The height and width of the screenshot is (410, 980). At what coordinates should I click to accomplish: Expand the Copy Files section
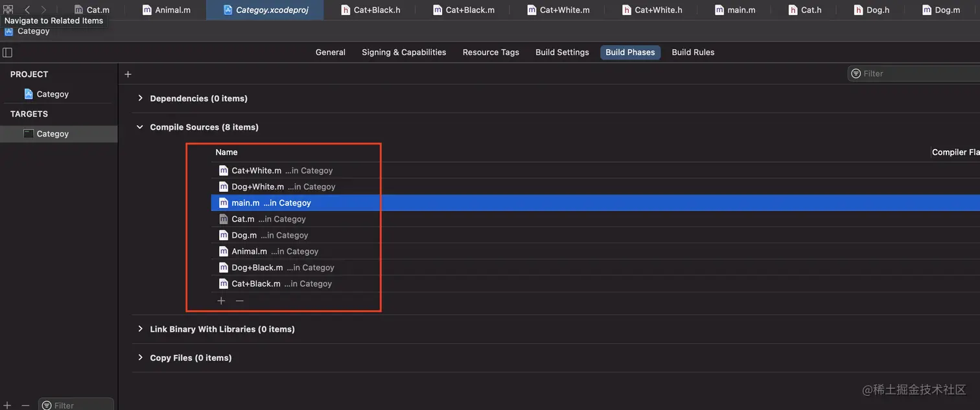click(140, 358)
